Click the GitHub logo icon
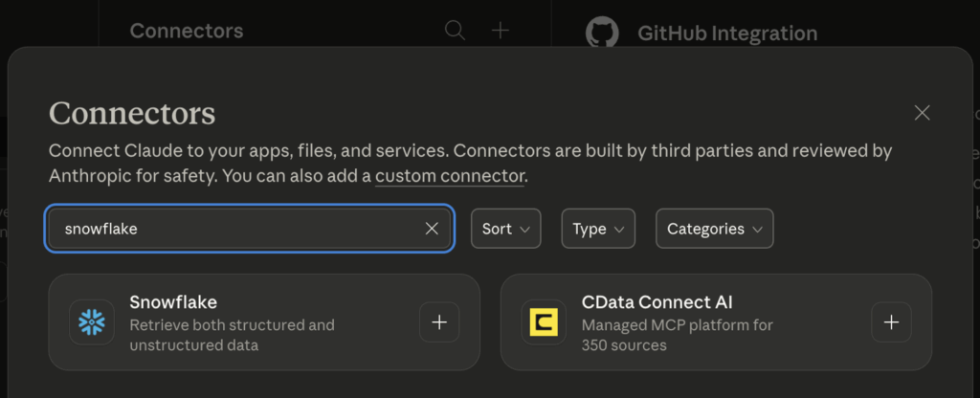980x398 pixels. (602, 33)
